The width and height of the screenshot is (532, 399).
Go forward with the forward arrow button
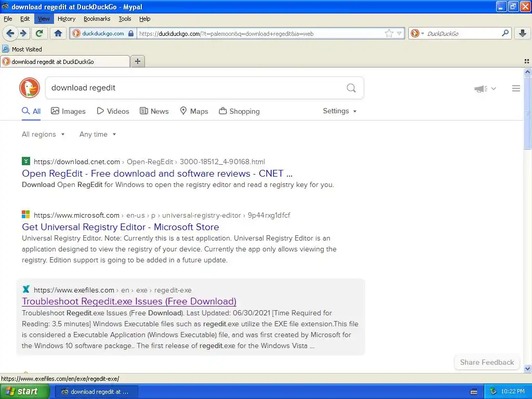coord(23,33)
